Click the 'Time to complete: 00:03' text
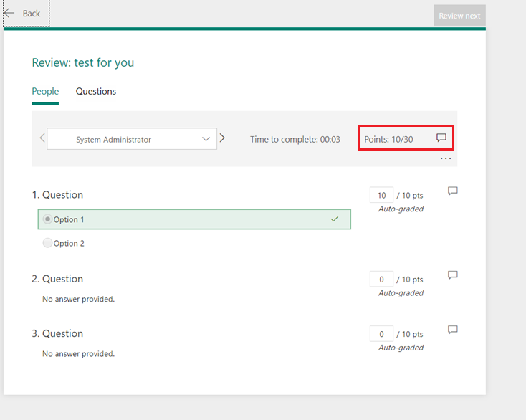 (x=295, y=139)
